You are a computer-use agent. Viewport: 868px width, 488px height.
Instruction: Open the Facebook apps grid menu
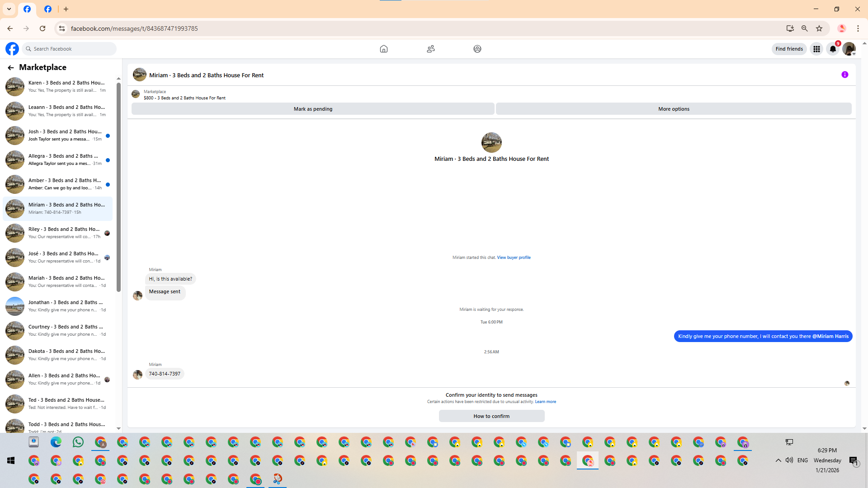[816, 49]
